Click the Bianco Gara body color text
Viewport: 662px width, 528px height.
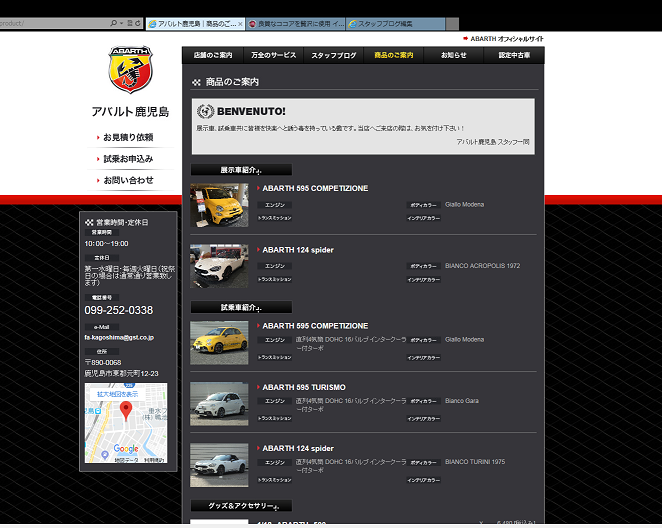[462, 401]
